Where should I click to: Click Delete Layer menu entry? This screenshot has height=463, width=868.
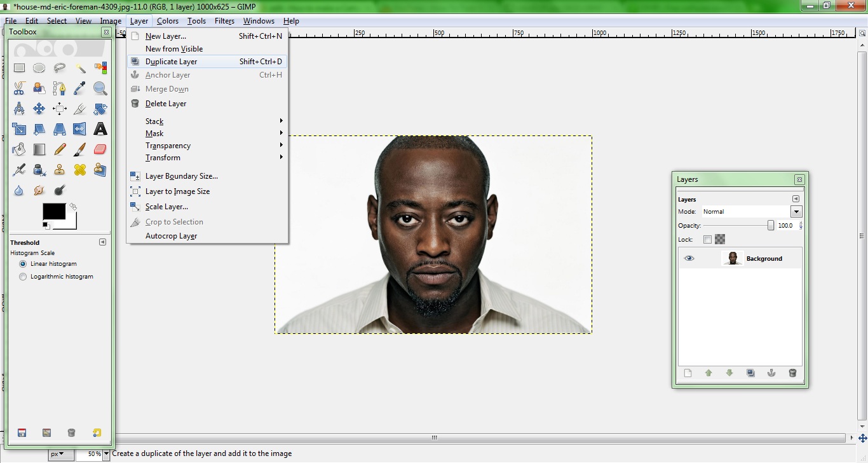pyautogui.click(x=207, y=104)
